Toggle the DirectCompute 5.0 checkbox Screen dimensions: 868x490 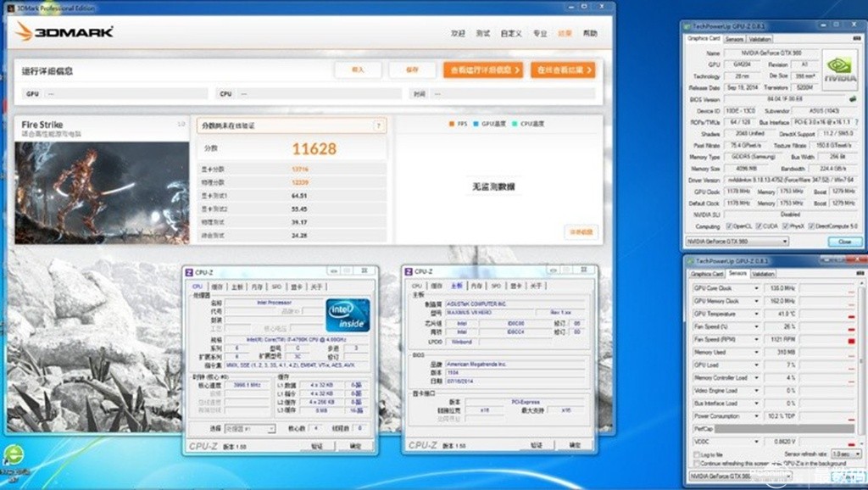pyautogui.click(x=811, y=226)
